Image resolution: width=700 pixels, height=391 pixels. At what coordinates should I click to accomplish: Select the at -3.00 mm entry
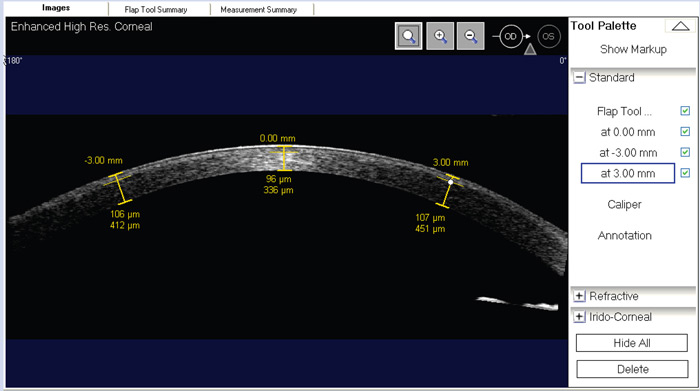tap(628, 153)
